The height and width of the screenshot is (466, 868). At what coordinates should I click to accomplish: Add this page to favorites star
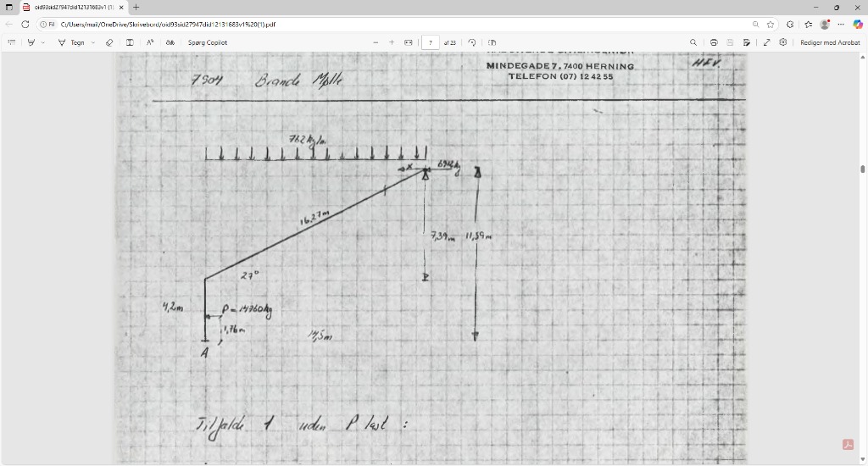[771, 24]
